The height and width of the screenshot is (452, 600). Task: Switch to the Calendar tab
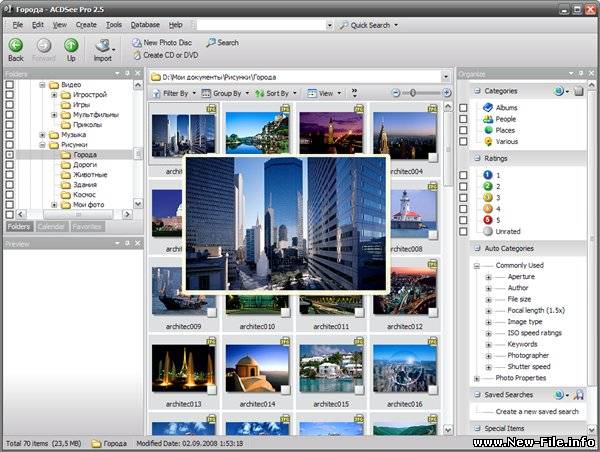[x=52, y=227]
